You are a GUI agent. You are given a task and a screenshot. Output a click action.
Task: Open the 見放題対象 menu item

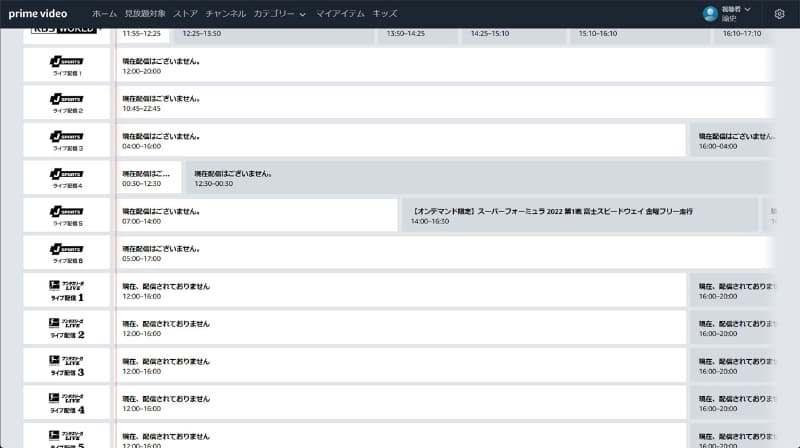(145, 14)
